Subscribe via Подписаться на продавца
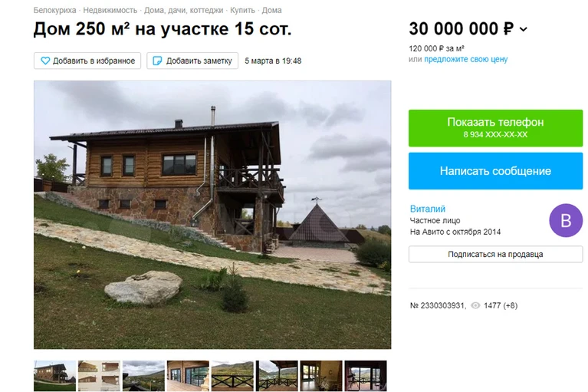The height and width of the screenshot is (392, 588). [x=495, y=255]
